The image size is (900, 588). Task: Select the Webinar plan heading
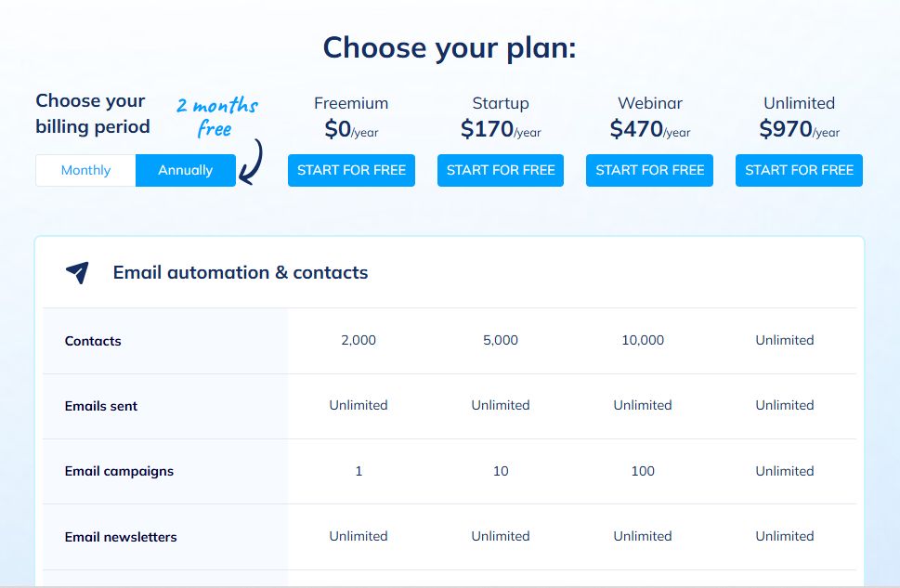pos(650,103)
